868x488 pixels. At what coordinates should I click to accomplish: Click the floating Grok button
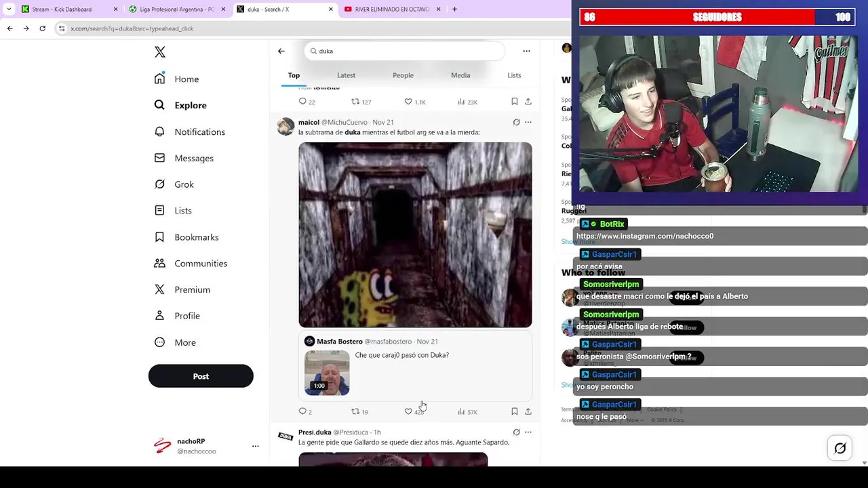point(840,448)
